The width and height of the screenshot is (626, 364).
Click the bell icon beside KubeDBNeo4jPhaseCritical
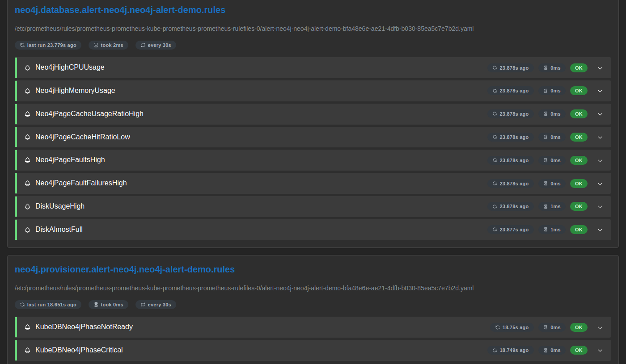(28, 351)
